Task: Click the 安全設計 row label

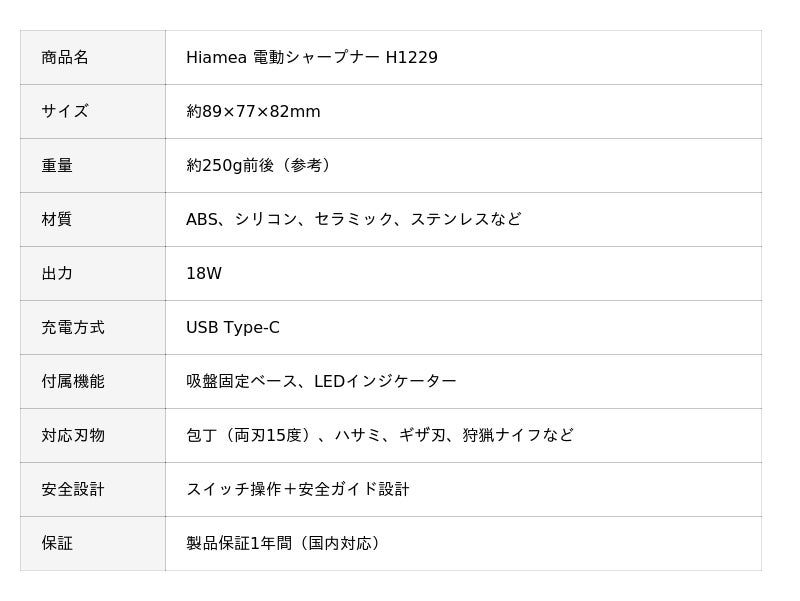Action: (73, 489)
